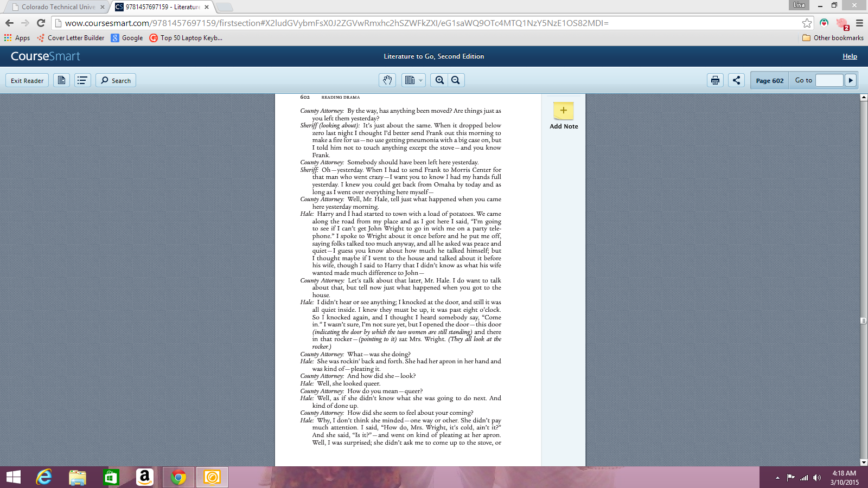Screen dimensions: 868x488
Task: Open the network signal tray icon
Action: click(x=804, y=478)
